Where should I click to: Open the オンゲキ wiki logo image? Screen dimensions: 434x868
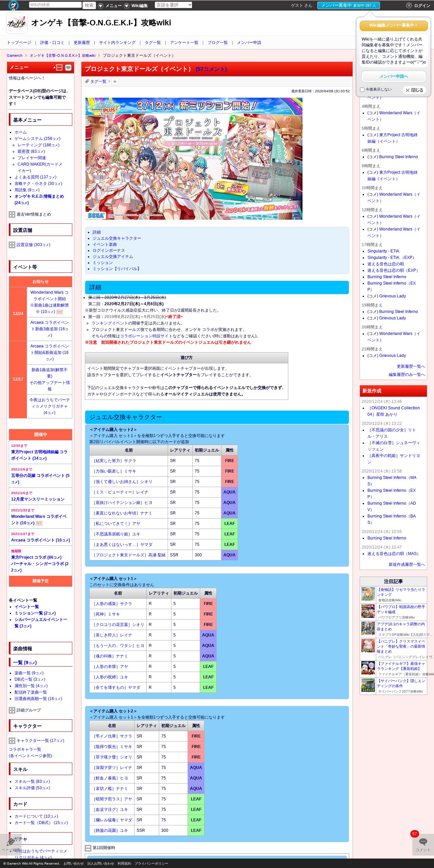pos(17,23)
